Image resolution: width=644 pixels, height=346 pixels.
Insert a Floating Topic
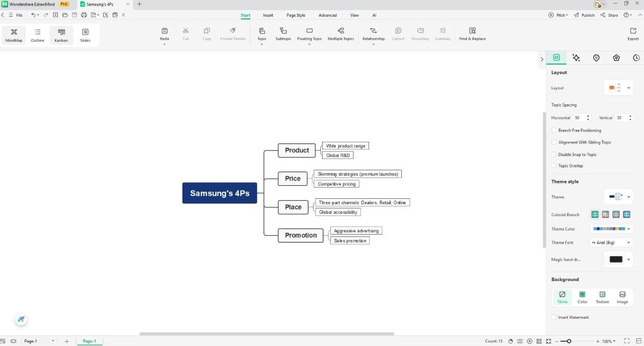309,34
